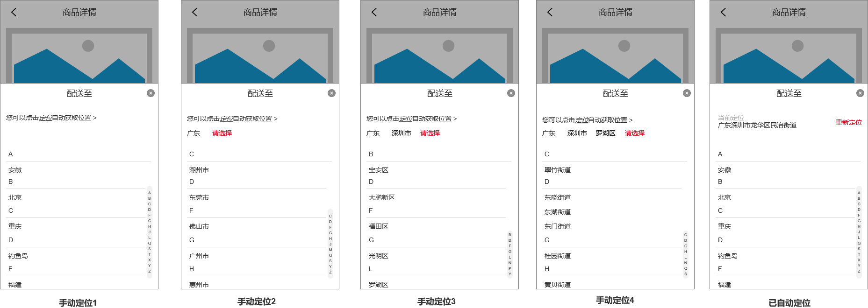Screen dimensions: 868x308
Task: Select the 广东 tab in 手动定位3 screen
Action: (x=373, y=133)
